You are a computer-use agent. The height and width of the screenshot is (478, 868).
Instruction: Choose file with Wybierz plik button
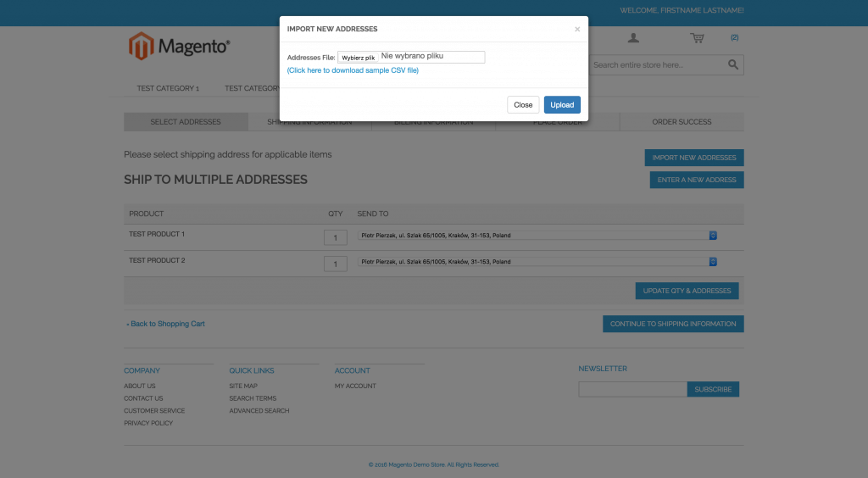[358, 58]
